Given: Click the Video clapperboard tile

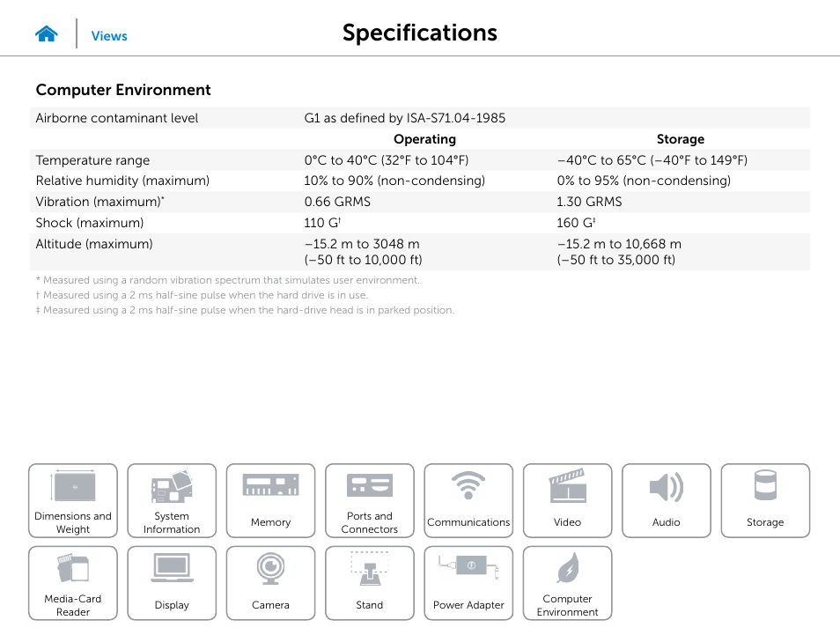Looking at the screenshot, I should 567,500.
